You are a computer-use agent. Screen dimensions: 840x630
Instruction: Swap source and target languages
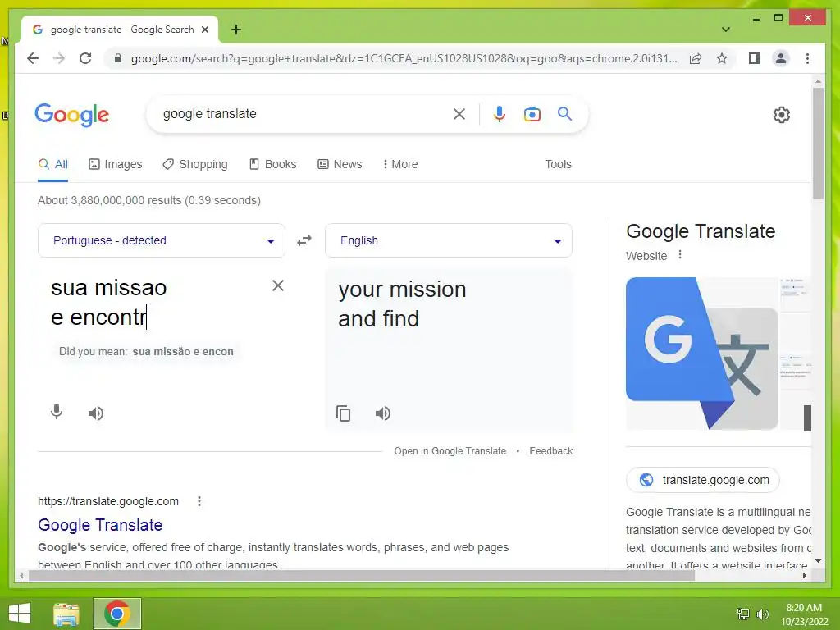coord(304,240)
